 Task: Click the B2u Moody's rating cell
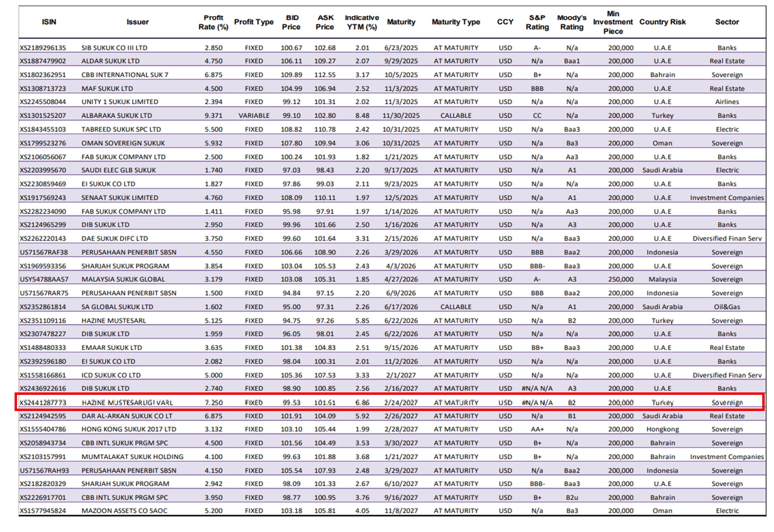[x=572, y=498]
